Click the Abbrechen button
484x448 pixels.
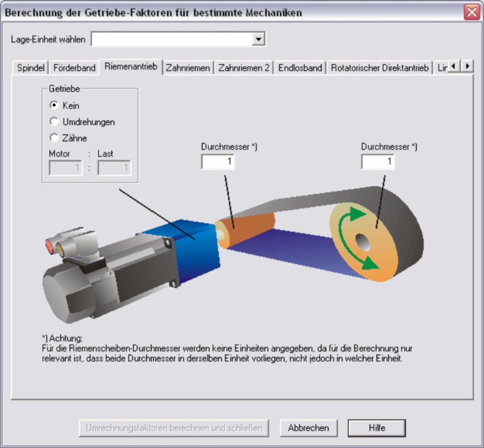[x=308, y=428]
